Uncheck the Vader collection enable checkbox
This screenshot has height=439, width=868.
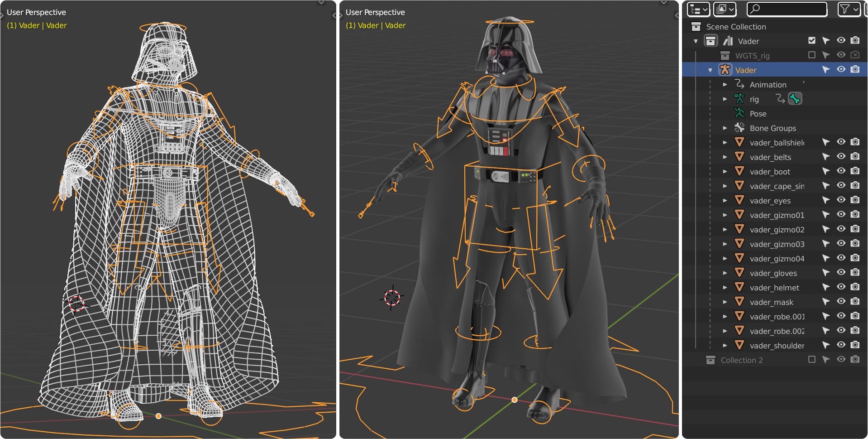tap(811, 40)
